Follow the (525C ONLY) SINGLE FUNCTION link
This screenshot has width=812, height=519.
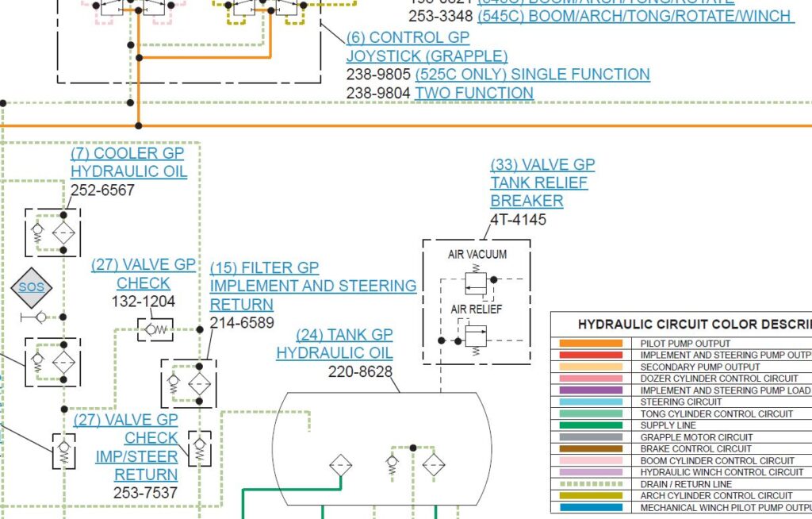tap(532, 74)
